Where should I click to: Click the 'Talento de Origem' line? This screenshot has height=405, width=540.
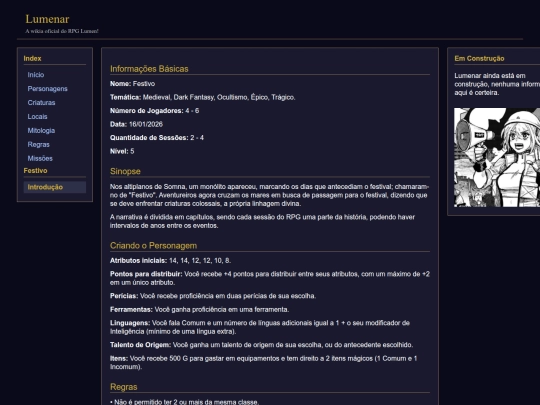tap(261, 345)
